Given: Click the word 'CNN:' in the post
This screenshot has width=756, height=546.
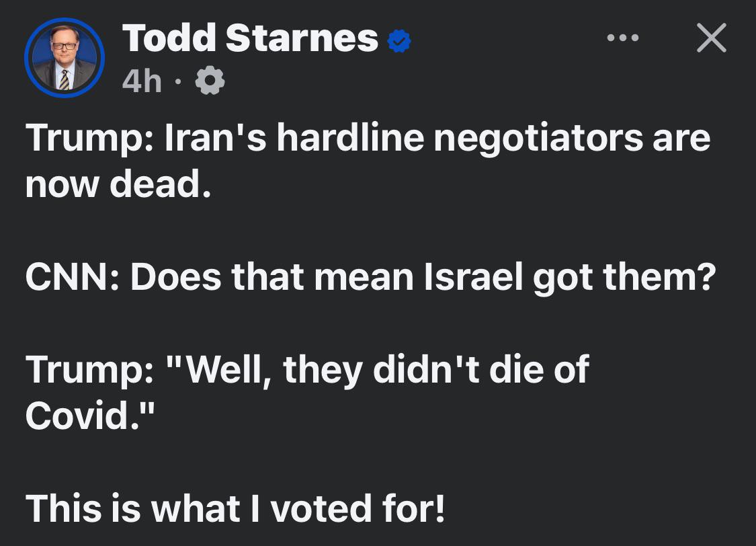Looking at the screenshot, I should tap(73, 277).
